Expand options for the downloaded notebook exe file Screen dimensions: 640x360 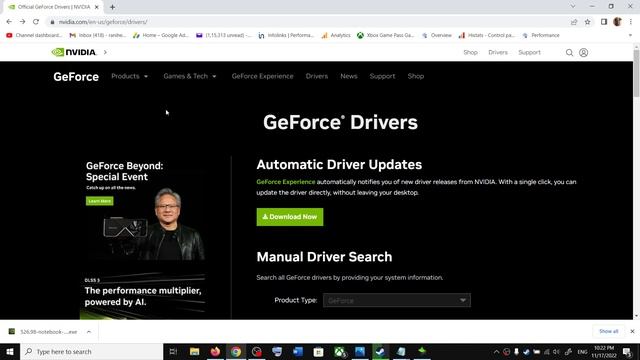[89, 332]
